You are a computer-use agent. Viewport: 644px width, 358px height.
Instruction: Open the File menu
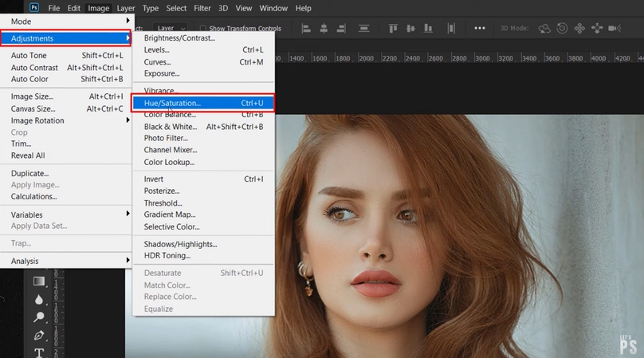coord(54,8)
